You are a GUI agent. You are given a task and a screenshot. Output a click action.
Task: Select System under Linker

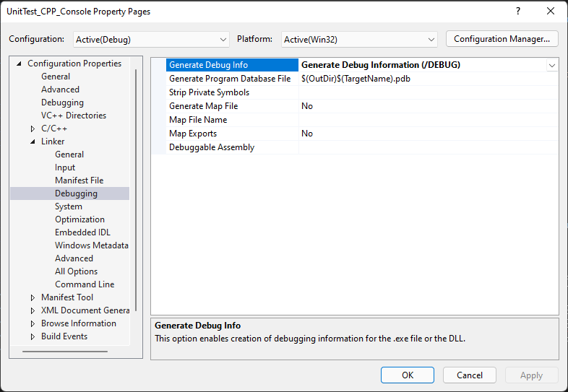tap(69, 206)
